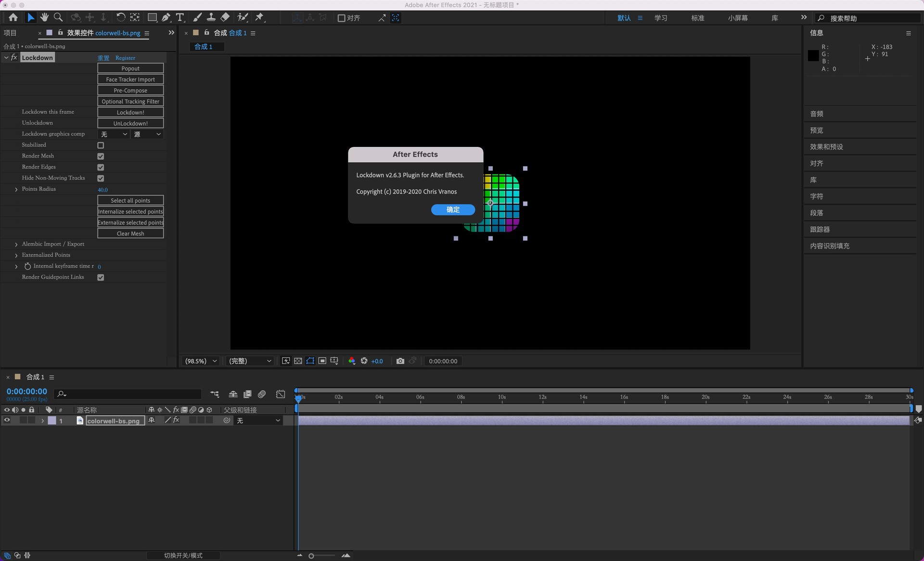Click the Lockdown! button to apply
Image resolution: width=924 pixels, height=561 pixels.
click(130, 112)
